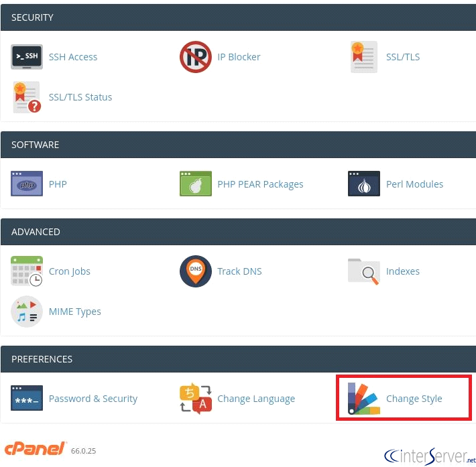Click the Indexes folder magnifier icon
This screenshot has width=476, height=467.
(363, 271)
